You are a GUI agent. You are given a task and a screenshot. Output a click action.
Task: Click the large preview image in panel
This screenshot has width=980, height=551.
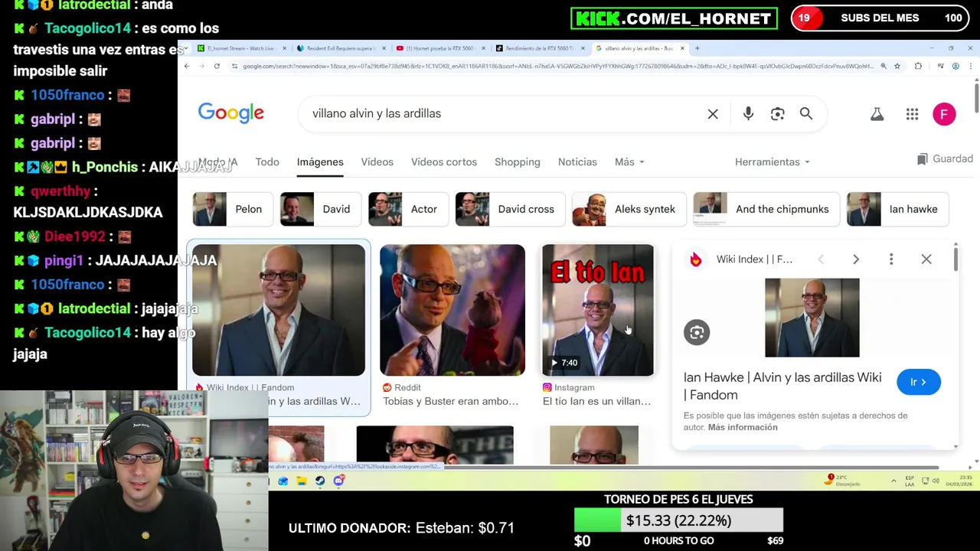(812, 318)
